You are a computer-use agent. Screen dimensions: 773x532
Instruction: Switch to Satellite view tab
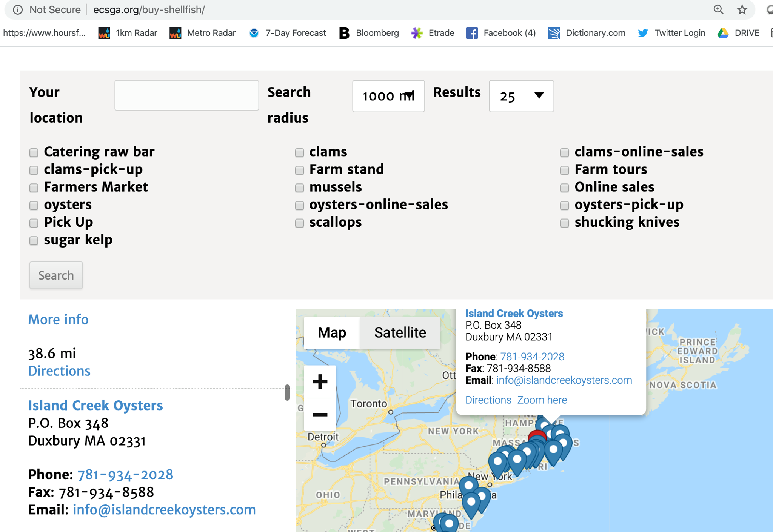click(x=400, y=332)
